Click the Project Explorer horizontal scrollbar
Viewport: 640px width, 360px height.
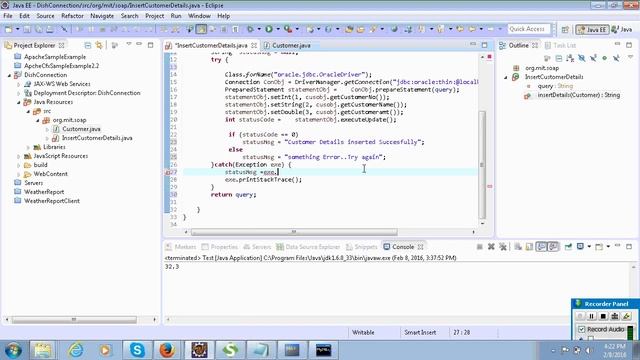[x=74, y=320]
